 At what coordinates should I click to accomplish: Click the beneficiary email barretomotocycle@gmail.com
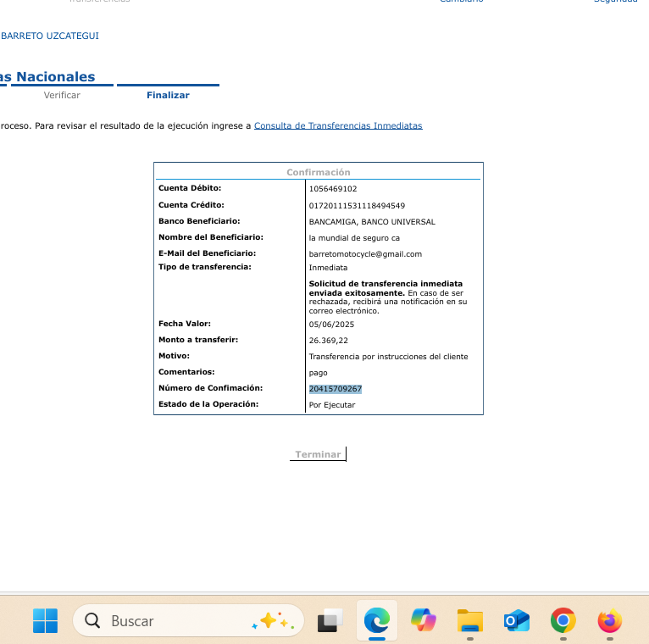coord(365,254)
